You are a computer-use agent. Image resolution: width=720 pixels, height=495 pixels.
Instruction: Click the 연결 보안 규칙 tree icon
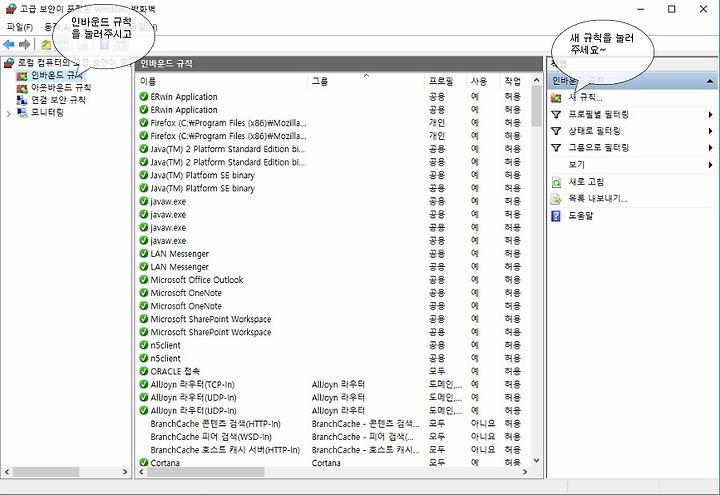coord(22,100)
